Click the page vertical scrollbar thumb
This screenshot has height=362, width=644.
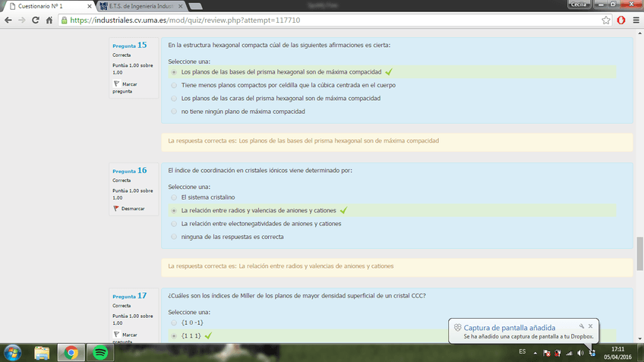click(x=639, y=253)
